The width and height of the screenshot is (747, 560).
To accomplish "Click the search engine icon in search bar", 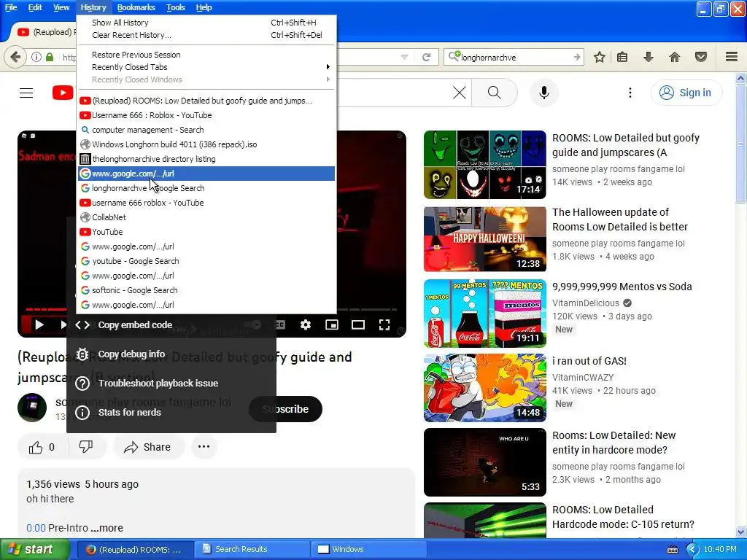I will click(454, 57).
